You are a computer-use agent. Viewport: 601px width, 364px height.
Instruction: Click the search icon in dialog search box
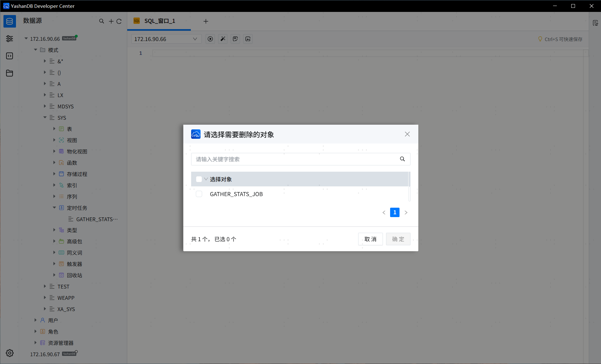[402, 159]
